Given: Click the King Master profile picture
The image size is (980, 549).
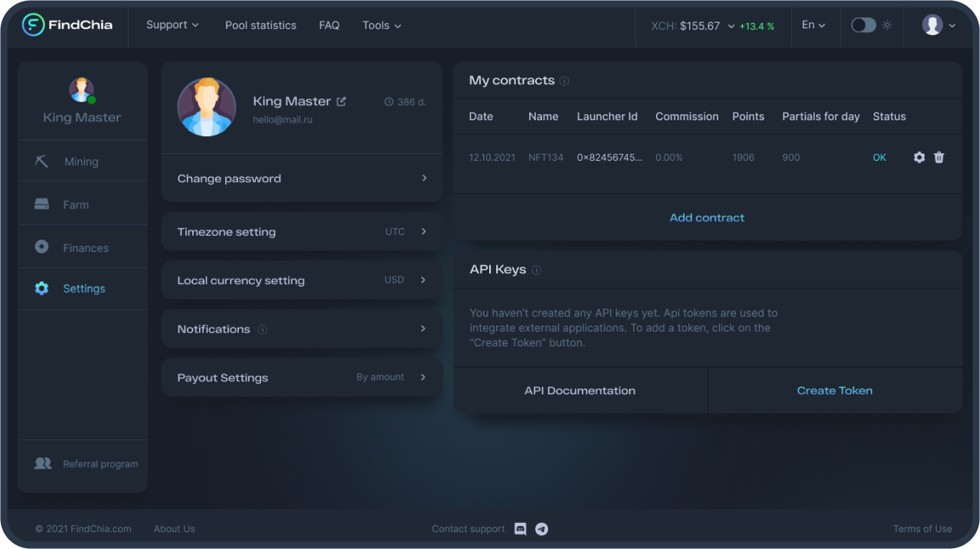Looking at the screenshot, I should click(x=207, y=107).
